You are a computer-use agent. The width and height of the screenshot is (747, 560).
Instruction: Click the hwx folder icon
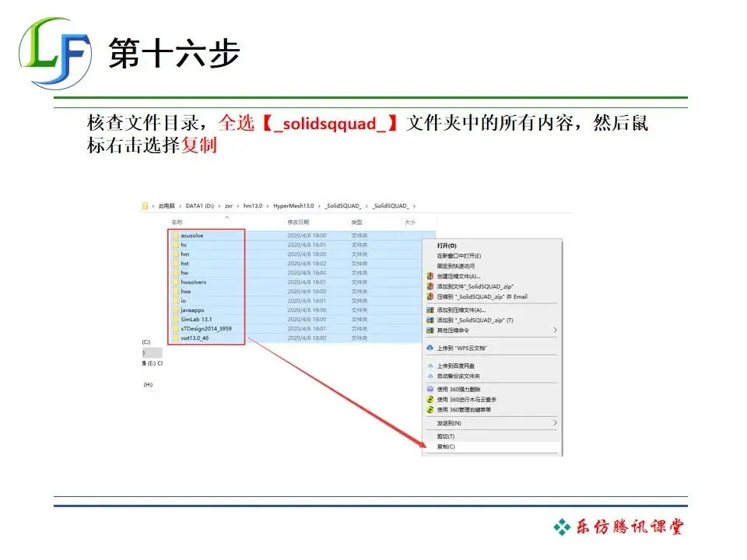[x=175, y=291]
